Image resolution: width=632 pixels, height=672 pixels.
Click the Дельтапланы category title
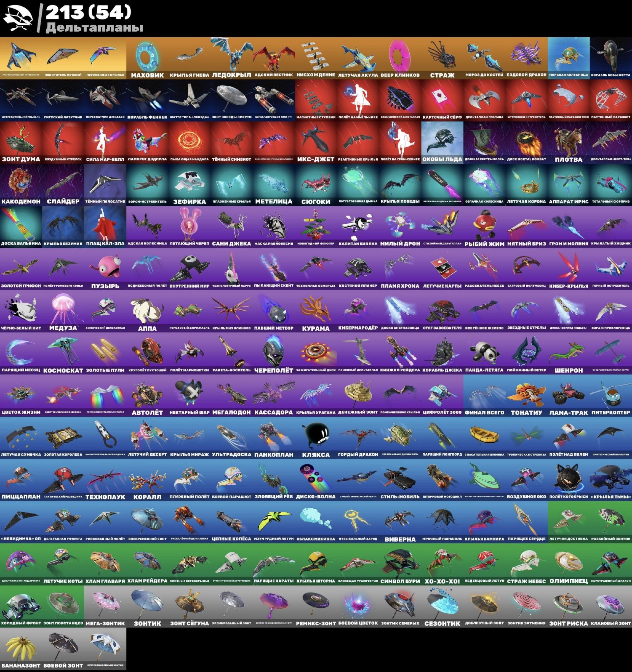[x=94, y=28]
